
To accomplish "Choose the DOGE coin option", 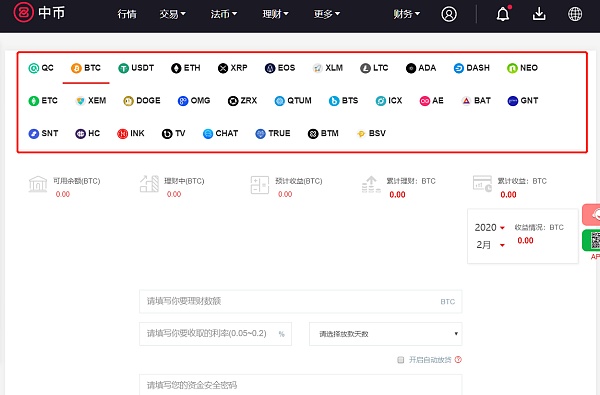I will (142, 101).
